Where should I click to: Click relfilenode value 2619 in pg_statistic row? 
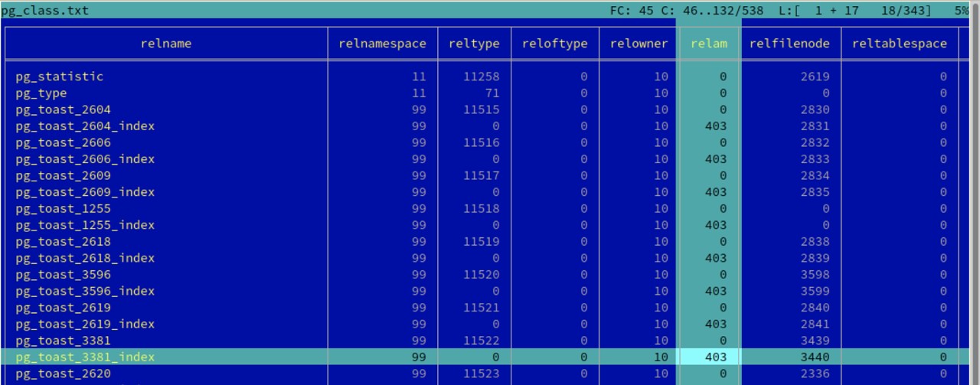[815, 77]
